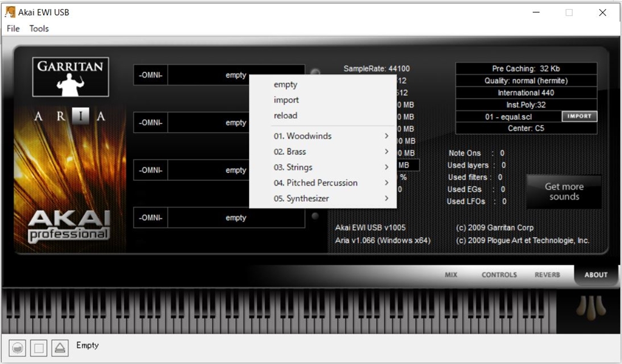
Task: Click the sustain pedals icon
Action: point(590,308)
